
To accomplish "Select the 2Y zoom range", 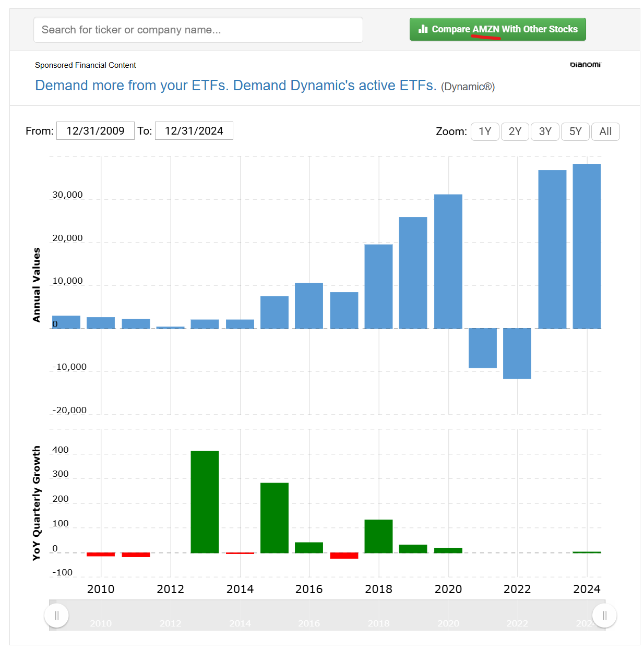I will click(x=515, y=131).
